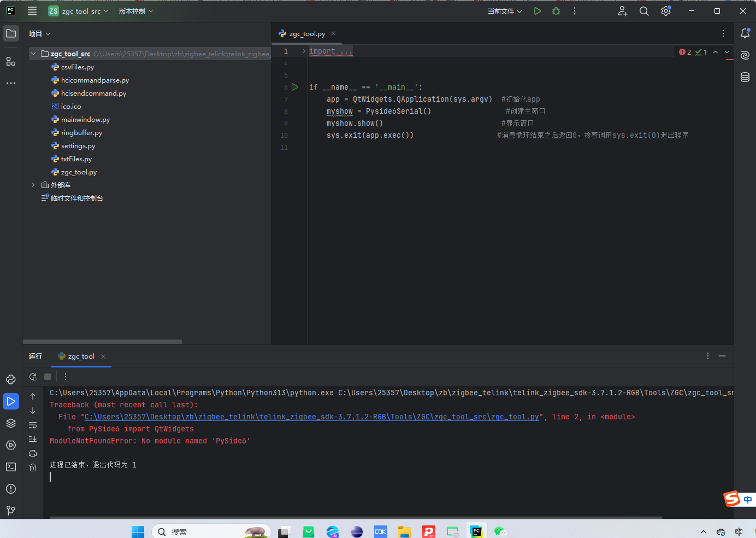Open editor tab options menu
This screenshot has height=538, width=756.
click(723, 33)
